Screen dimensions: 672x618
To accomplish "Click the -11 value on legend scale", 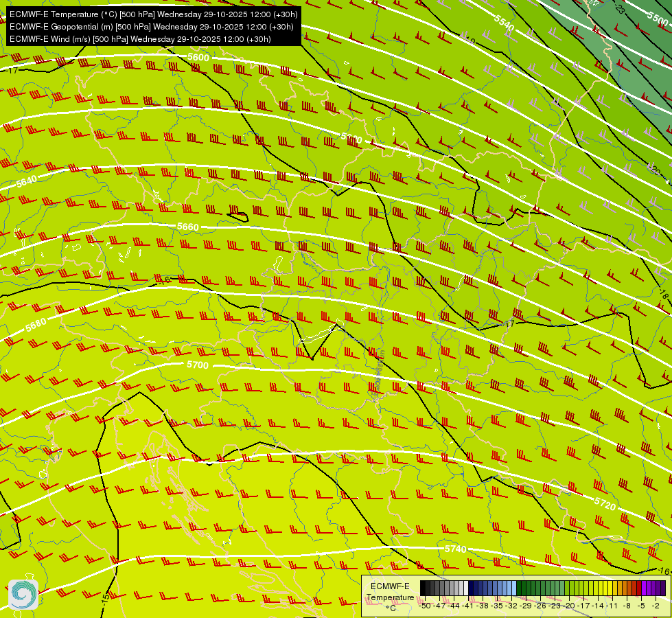I will tap(612, 606).
